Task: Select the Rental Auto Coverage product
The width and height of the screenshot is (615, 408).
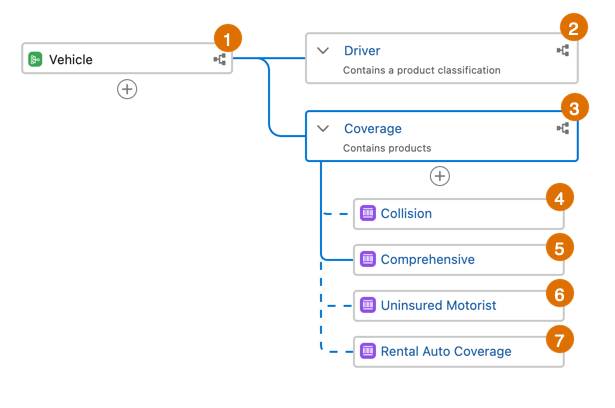Action: (x=459, y=352)
